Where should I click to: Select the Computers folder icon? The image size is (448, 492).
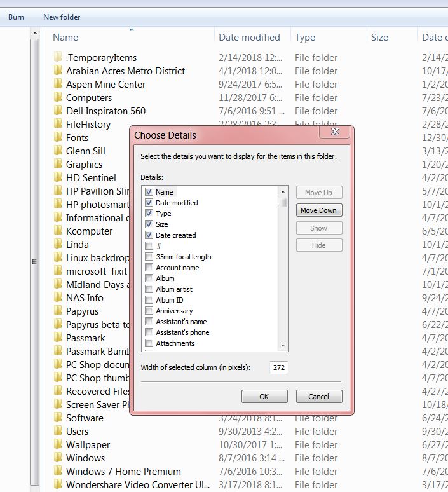58,97
